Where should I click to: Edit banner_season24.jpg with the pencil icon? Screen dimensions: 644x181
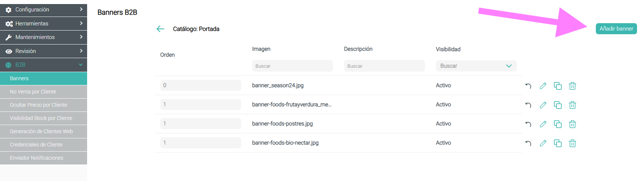tap(543, 86)
